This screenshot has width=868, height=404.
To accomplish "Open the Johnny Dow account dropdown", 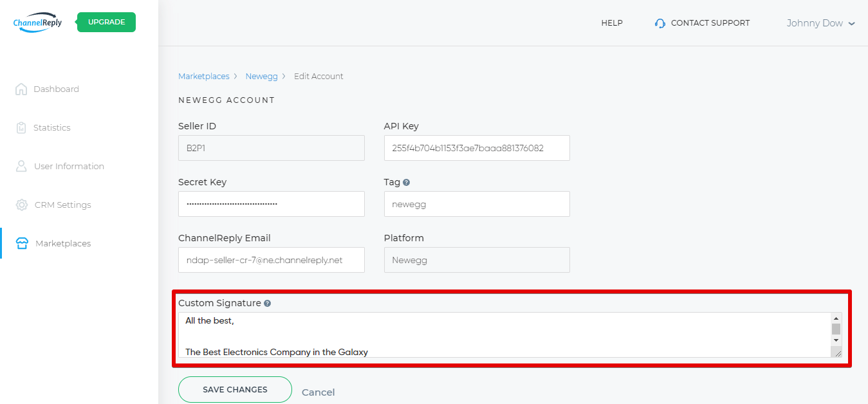I will click(820, 23).
